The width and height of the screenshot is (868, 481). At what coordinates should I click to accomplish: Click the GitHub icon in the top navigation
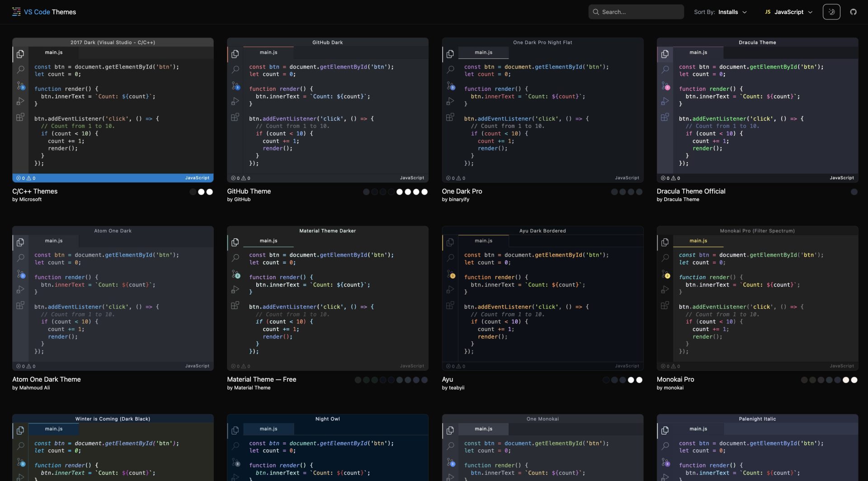click(x=854, y=12)
